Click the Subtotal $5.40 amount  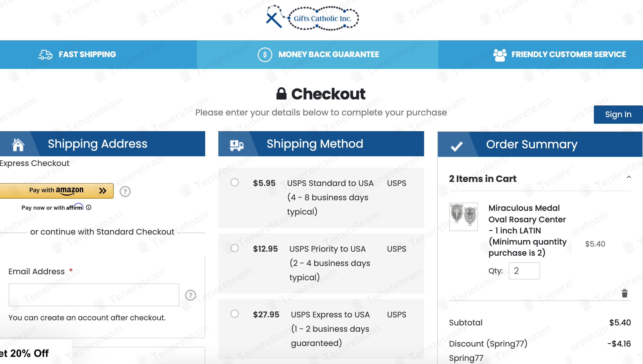point(620,323)
